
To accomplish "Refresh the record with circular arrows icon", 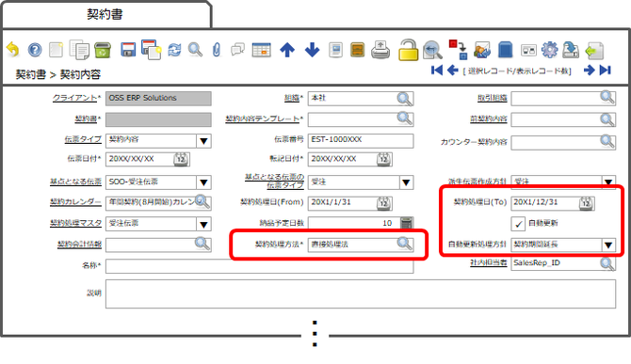I will click(x=174, y=50).
